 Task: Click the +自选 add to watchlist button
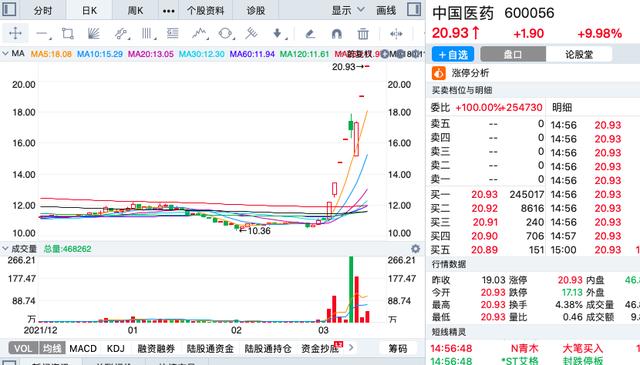[x=453, y=54]
